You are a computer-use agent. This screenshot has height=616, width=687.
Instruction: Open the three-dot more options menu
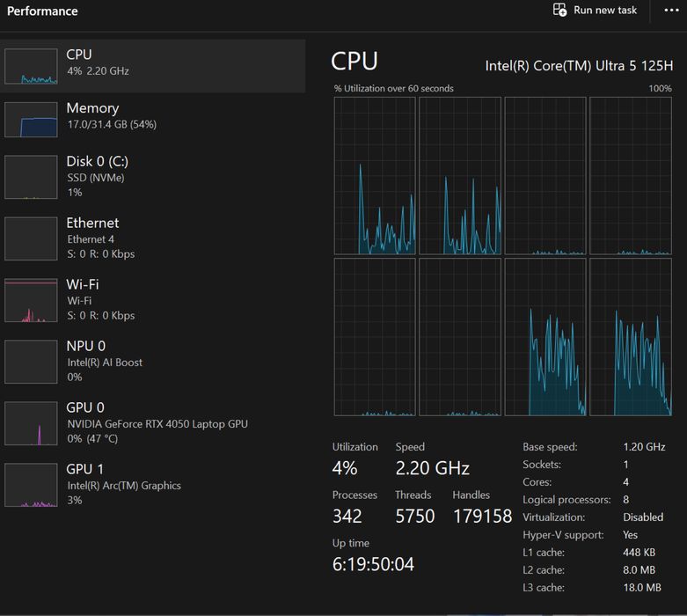[x=671, y=10]
